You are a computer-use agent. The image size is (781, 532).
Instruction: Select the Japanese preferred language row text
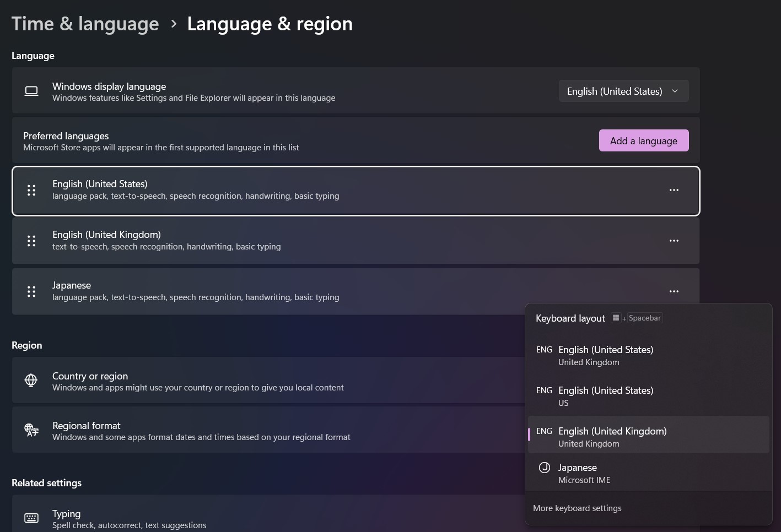tap(72, 285)
